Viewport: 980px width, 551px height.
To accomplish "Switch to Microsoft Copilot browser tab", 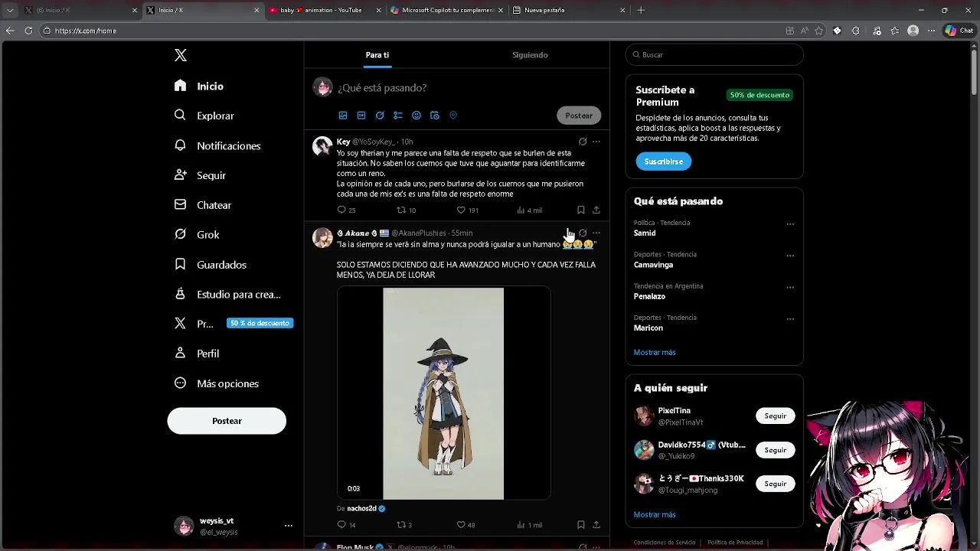I will 446,10.
